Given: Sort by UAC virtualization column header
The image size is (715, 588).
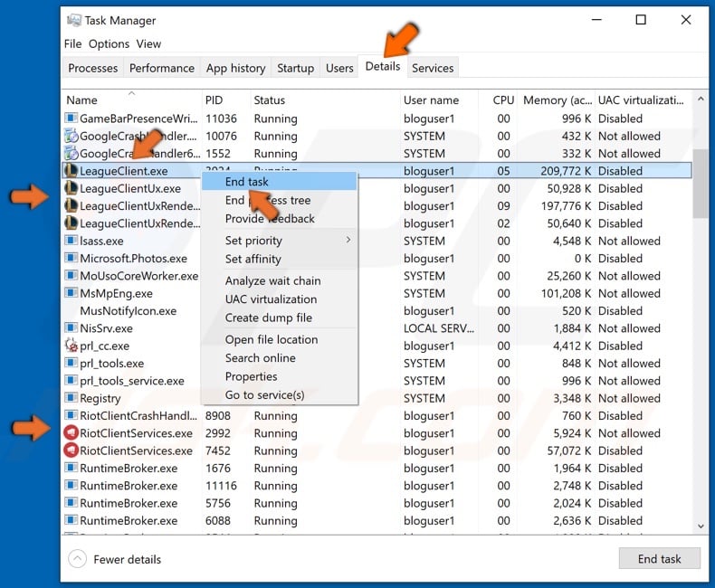Looking at the screenshot, I should point(643,100).
